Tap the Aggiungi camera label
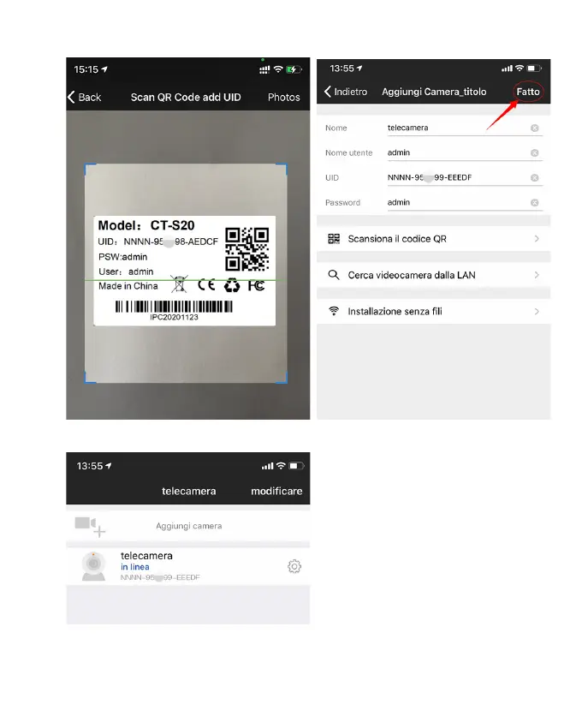The width and height of the screenshot is (582, 728). (189, 526)
